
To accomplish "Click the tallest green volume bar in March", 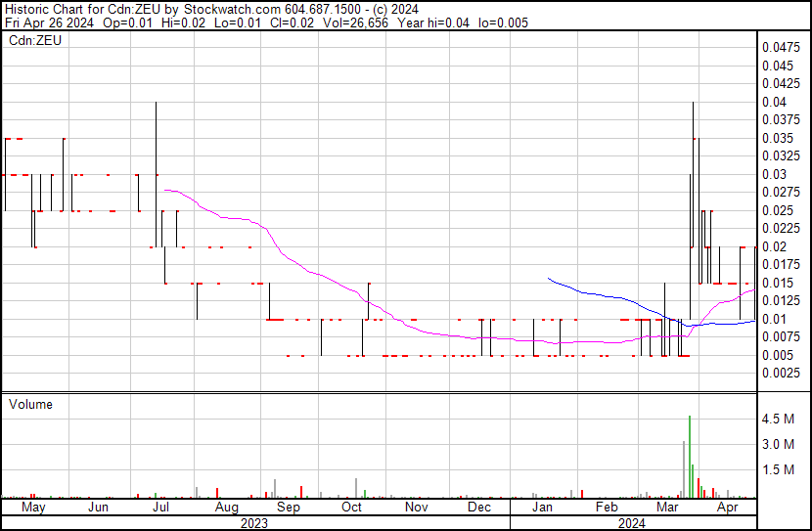I will point(690,457).
